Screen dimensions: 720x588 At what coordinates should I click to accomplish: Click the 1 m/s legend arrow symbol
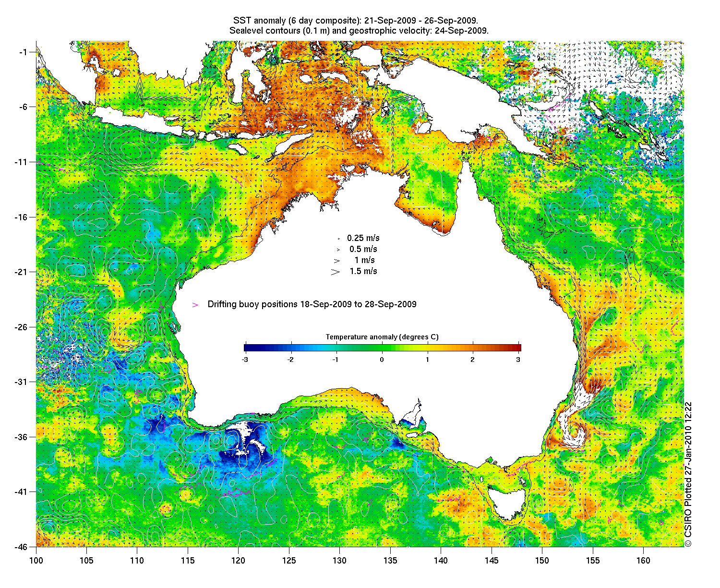click(x=336, y=261)
